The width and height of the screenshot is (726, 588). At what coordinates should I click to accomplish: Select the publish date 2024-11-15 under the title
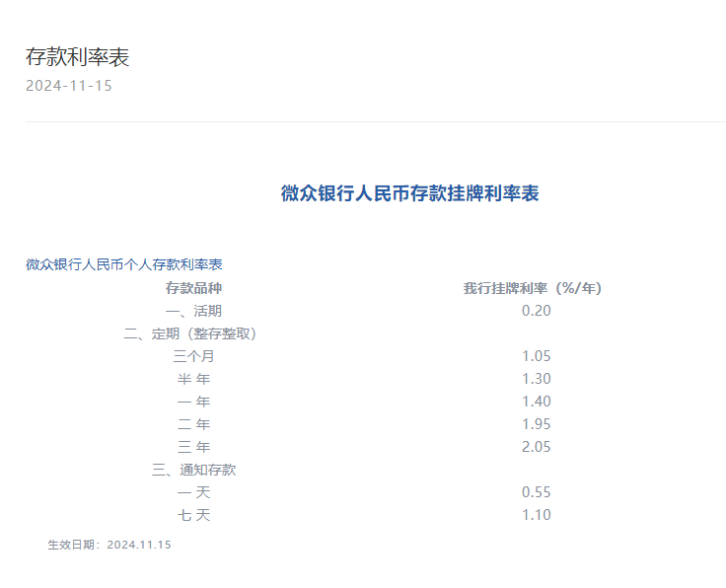click(69, 86)
